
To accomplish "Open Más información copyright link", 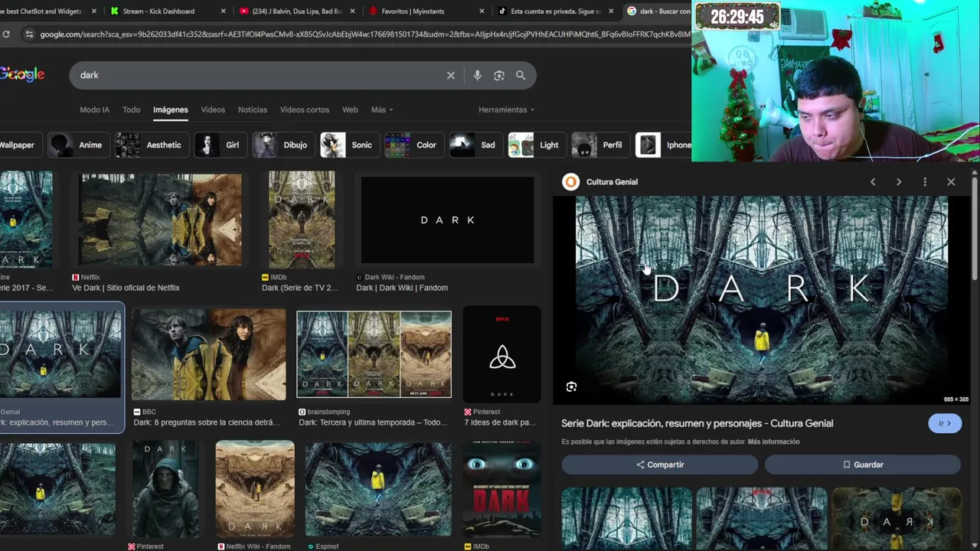I will [773, 442].
